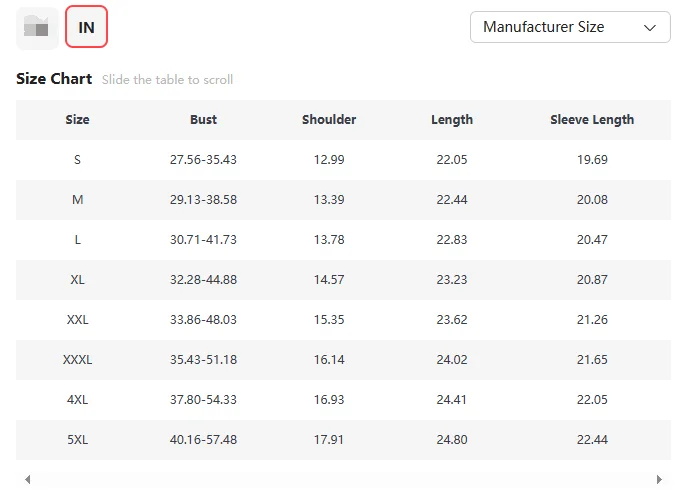
Task: Click the M bust value 29.13-38.58
Action: pyautogui.click(x=203, y=200)
